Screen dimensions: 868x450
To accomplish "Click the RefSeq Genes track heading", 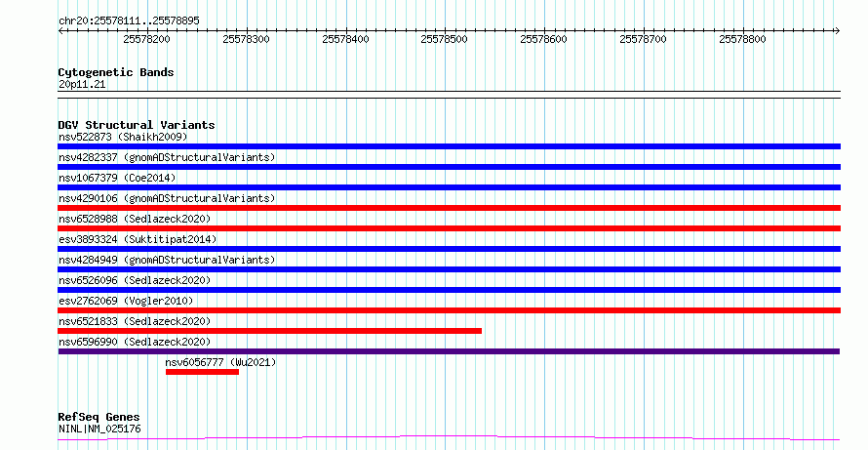I will coord(99,417).
